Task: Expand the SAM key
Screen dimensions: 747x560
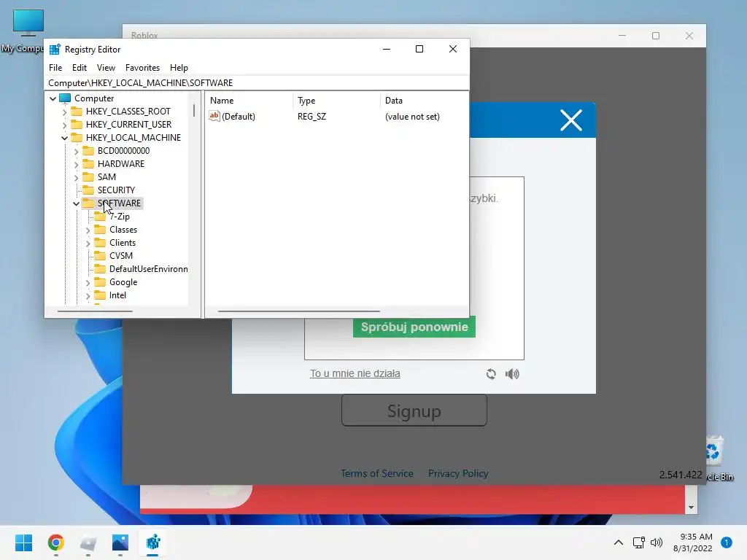Action: (76, 178)
